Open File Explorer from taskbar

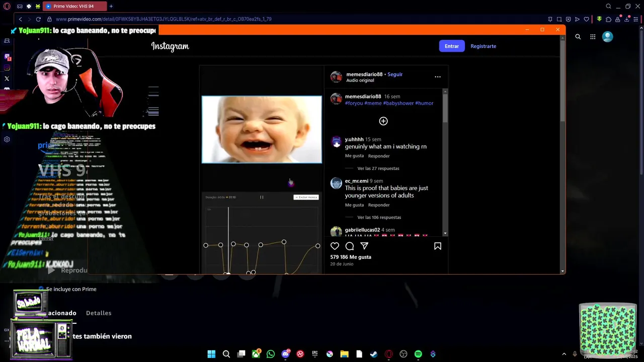point(344,354)
